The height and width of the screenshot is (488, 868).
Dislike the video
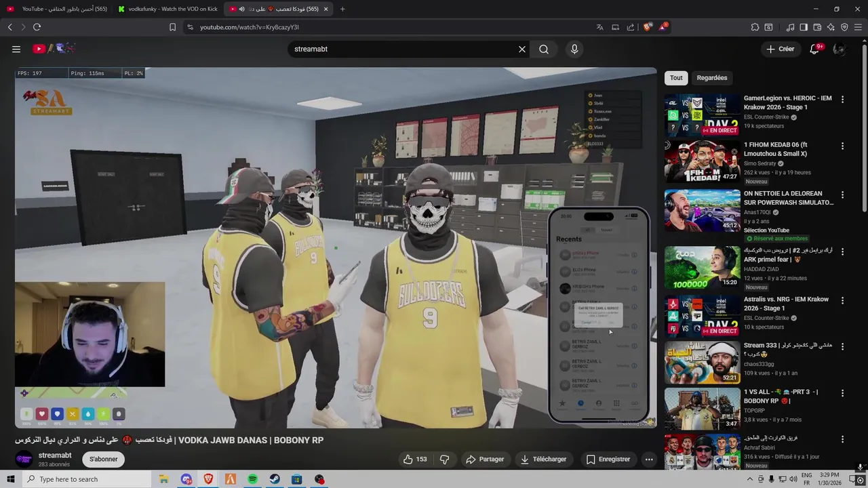tap(445, 459)
